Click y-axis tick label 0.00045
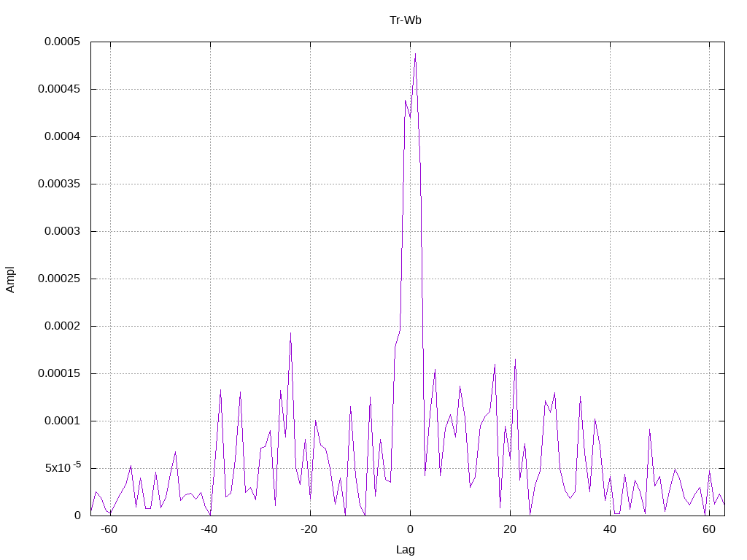Screen dimensions: 747x560 coord(59,89)
